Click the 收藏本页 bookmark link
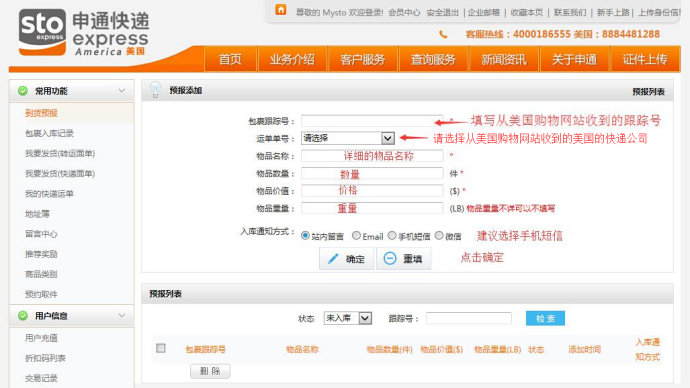 pos(527,12)
